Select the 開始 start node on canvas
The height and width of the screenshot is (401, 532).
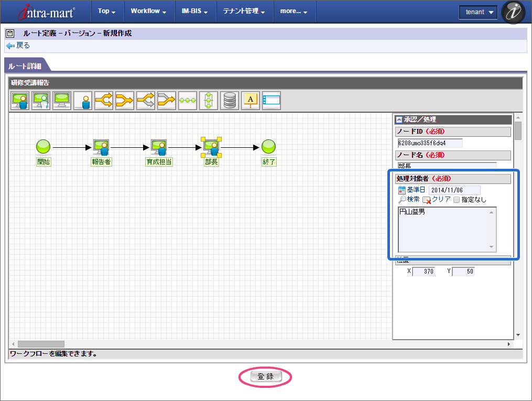click(x=43, y=147)
